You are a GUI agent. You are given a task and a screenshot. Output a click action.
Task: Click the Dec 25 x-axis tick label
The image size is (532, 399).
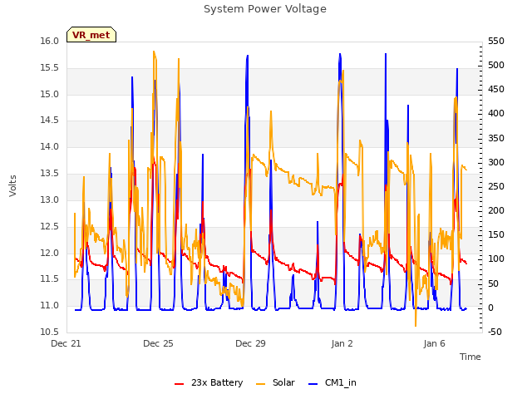tap(158, 343)
